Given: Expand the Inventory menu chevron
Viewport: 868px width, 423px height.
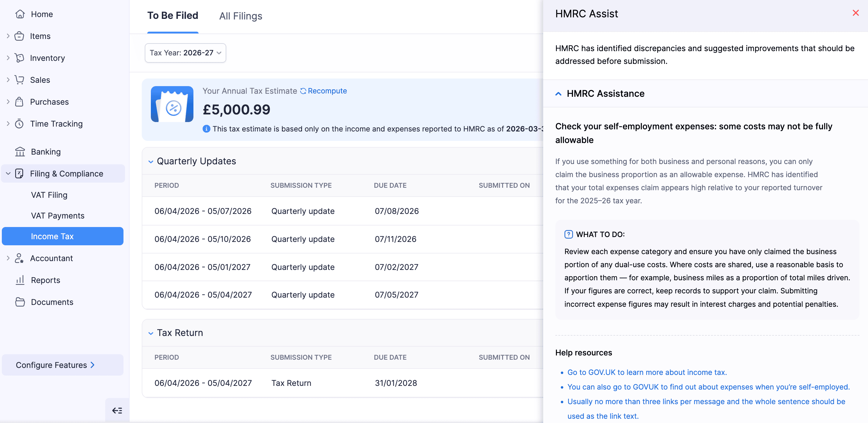Looking at the screenshot, I should [8, 58].
